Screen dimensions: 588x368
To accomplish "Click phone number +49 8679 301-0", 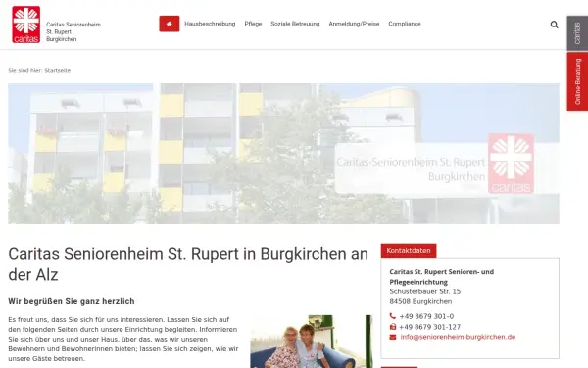I will (x=426, y=316).
